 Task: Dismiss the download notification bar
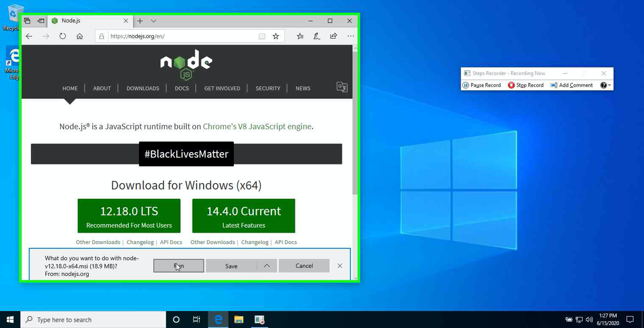click(340, 266)
